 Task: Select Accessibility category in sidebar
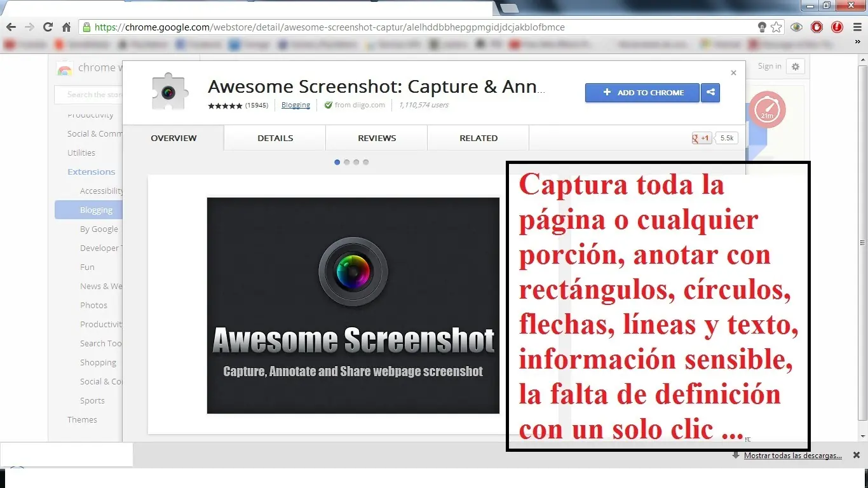(x=101, y=191)
